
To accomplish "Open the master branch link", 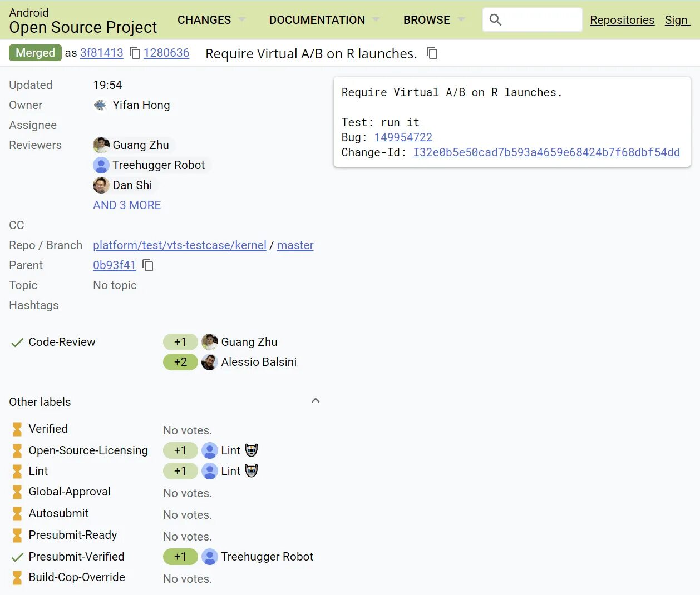I will coord(295,245).
